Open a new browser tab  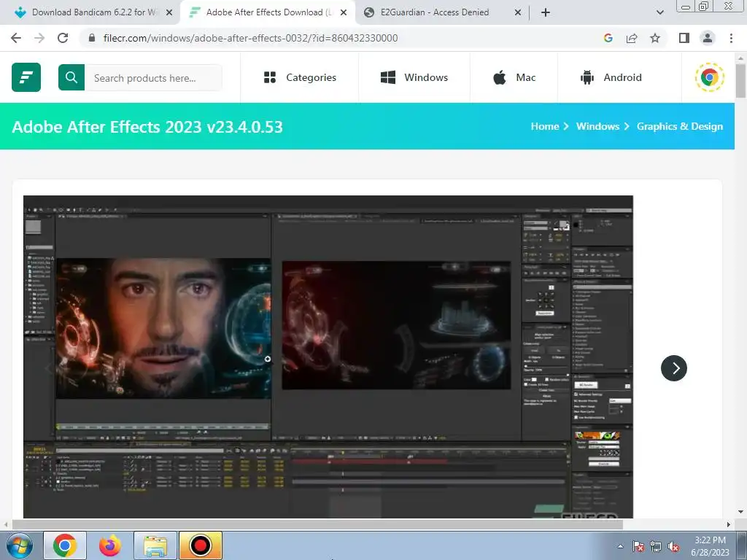(x=546, y=13)
